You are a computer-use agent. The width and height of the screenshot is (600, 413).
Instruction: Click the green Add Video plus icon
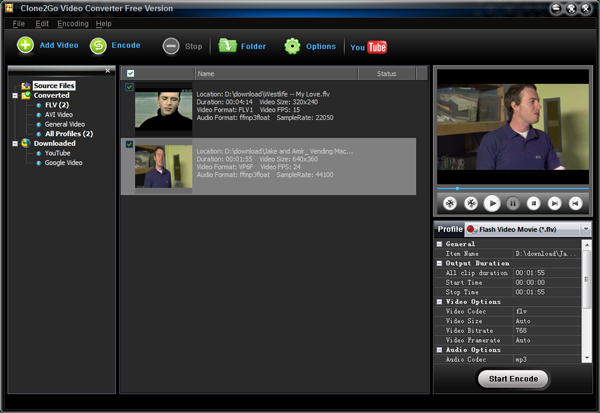(25, 45)
